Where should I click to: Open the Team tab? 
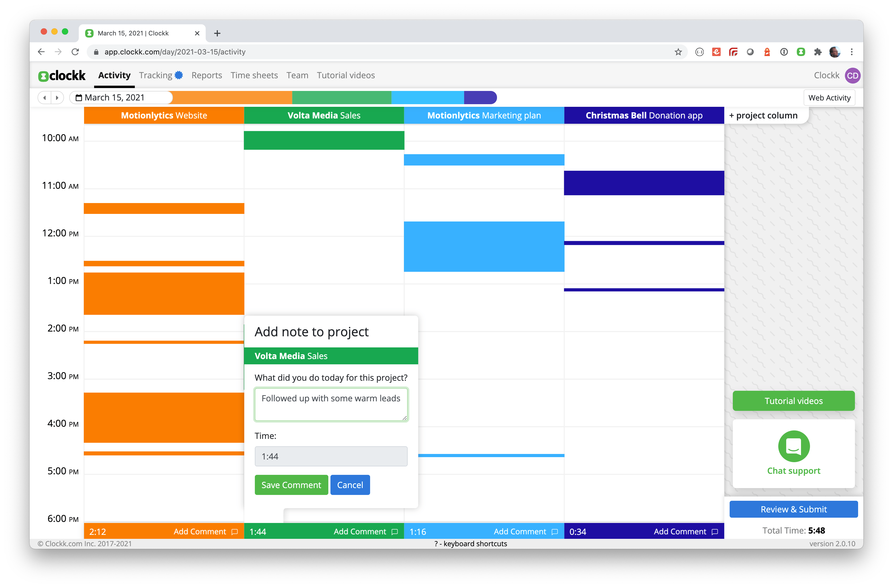click(x=297, y=75)
